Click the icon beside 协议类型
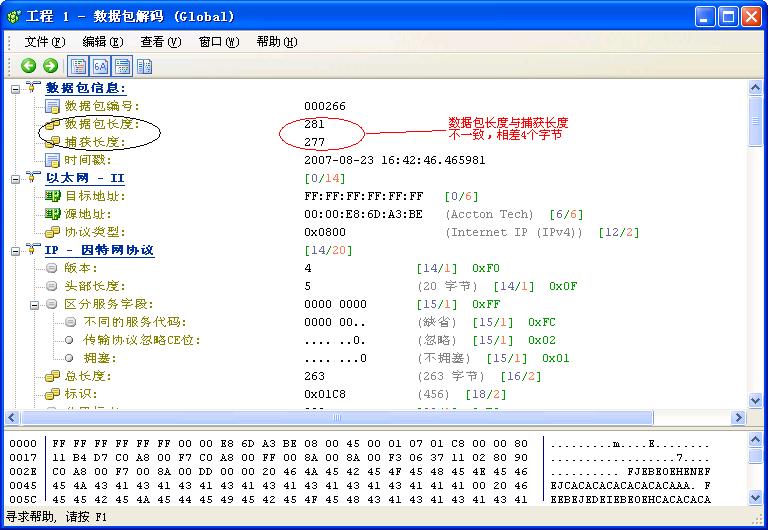Image resolution: width=768 pixels, height=530 pixels. (x=52, y=232)
